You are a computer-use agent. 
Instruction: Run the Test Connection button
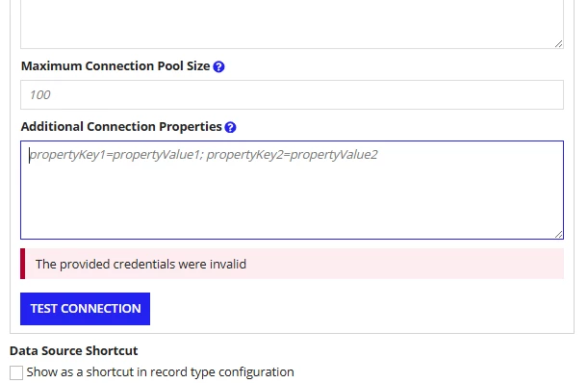pos(85,309)
